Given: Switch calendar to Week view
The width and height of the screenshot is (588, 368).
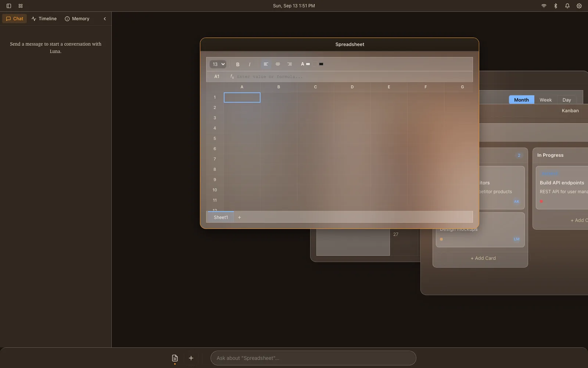Looking at the screenshot, I should click(546, 100).
